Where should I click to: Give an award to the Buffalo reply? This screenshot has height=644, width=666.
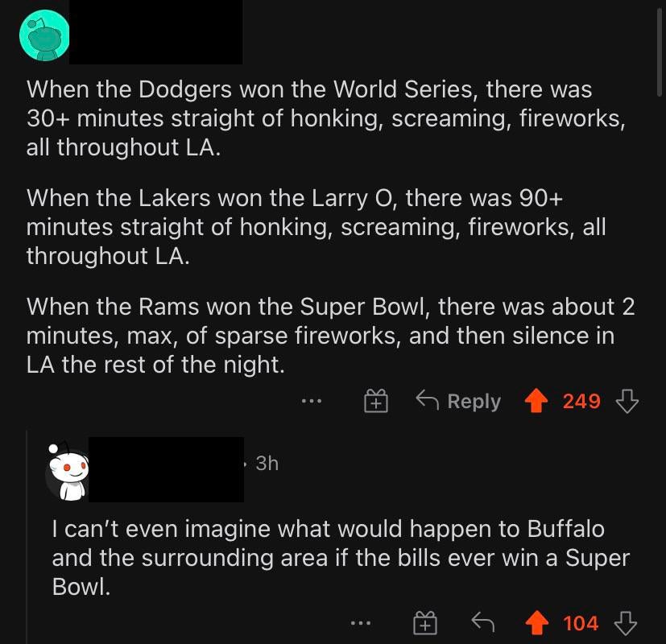(424, 623)
